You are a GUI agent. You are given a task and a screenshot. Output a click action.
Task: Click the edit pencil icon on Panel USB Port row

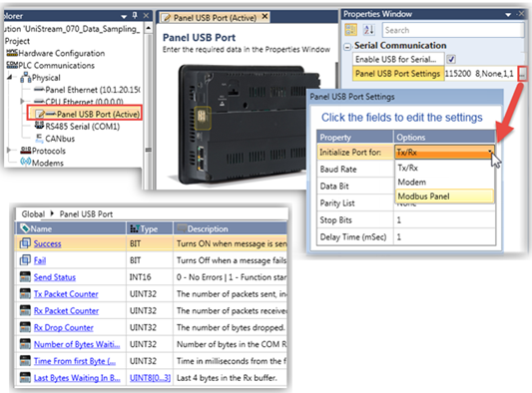[x=40, y=114]
